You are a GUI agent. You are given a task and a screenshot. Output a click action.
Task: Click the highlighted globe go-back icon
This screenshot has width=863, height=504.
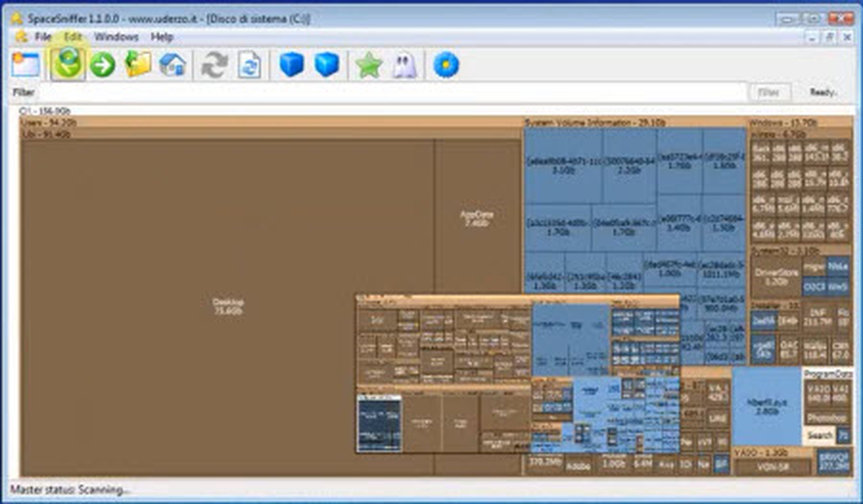67,65
